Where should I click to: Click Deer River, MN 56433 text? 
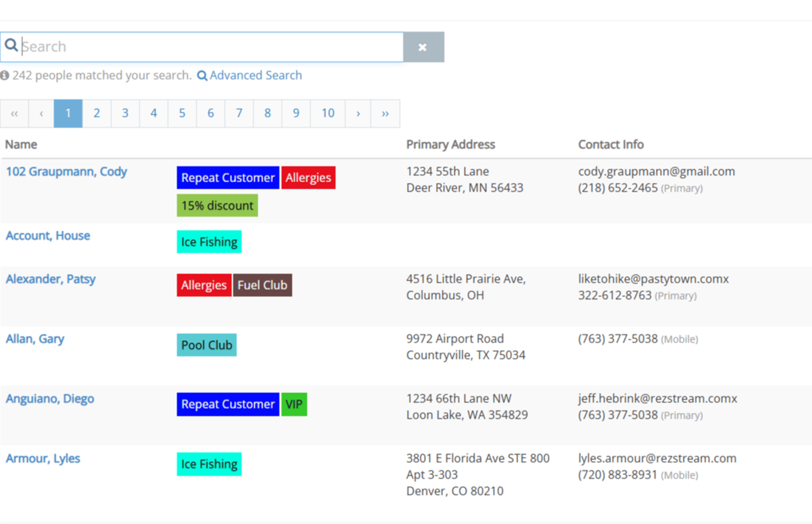[465, 188]
